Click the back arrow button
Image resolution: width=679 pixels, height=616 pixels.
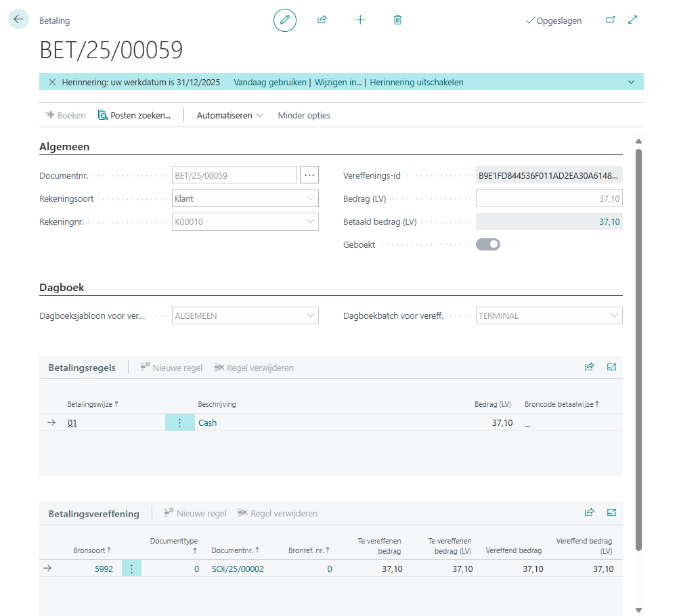point(18,20)
